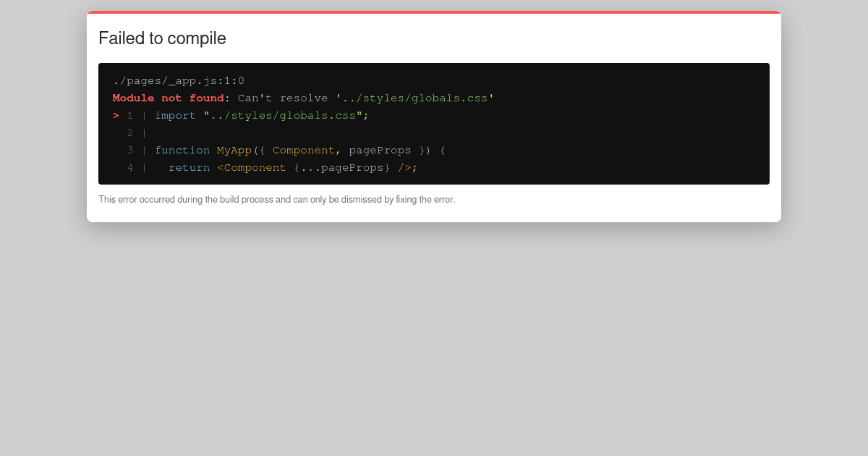Select the 'Component' parameter on line 3
The width and height of the screenshot is (868, 456).
point(304,150)
